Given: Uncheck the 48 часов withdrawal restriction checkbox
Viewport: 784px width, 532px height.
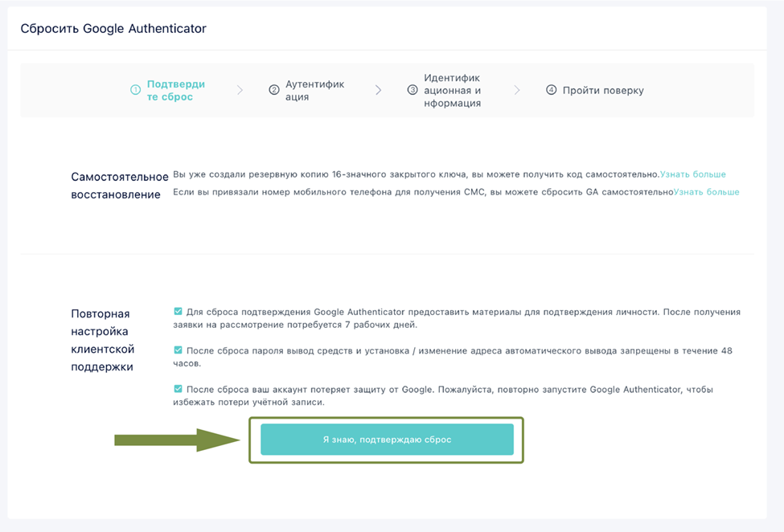Looking at the screenshot, I should pos(178,350).
